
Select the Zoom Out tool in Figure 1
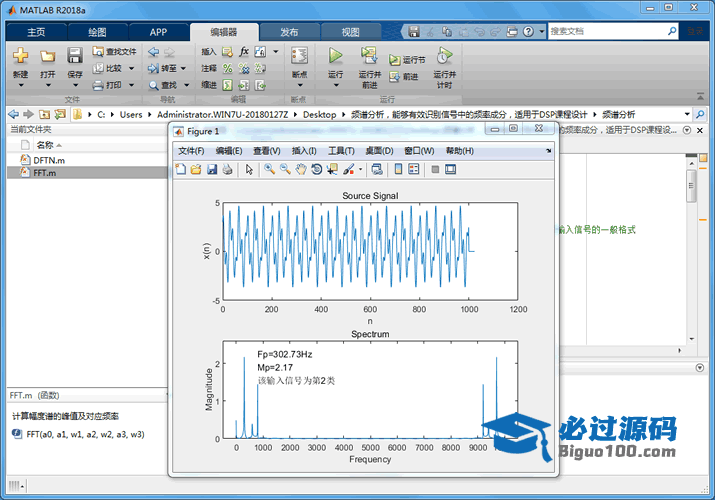tap(285, 170)
